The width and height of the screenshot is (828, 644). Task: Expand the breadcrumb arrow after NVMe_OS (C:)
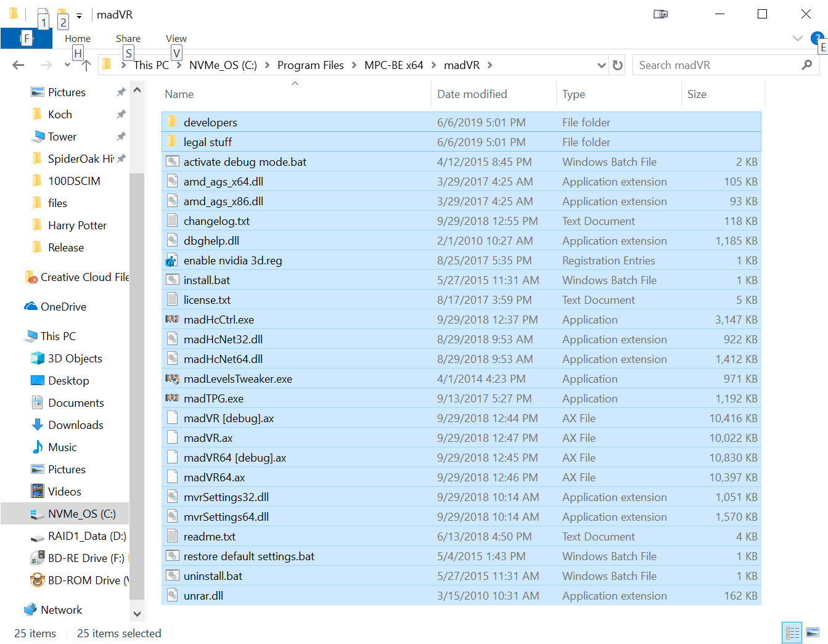tap(267, 65)
